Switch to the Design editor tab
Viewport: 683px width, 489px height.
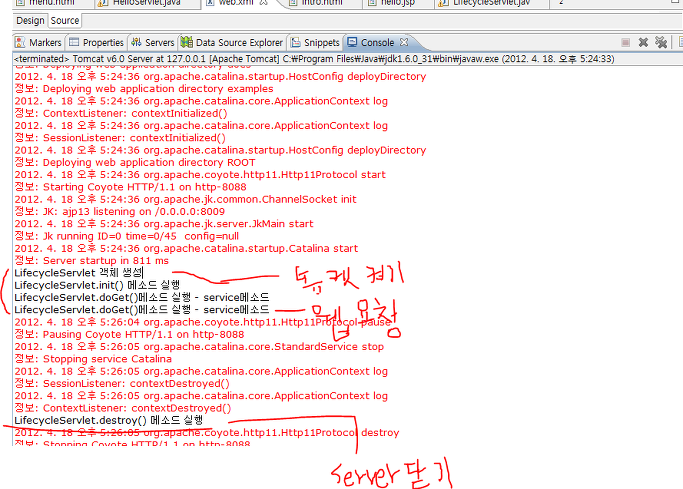click(30, 20)
